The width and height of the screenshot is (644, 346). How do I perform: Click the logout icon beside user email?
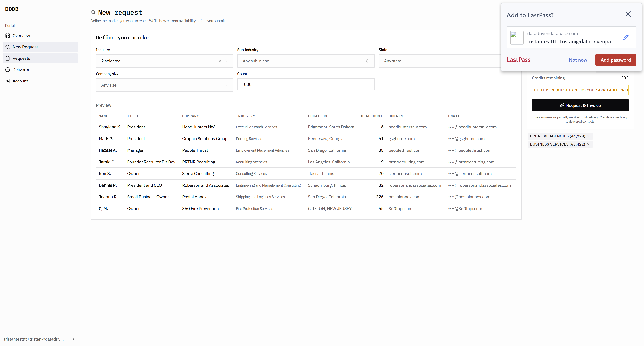72,339
